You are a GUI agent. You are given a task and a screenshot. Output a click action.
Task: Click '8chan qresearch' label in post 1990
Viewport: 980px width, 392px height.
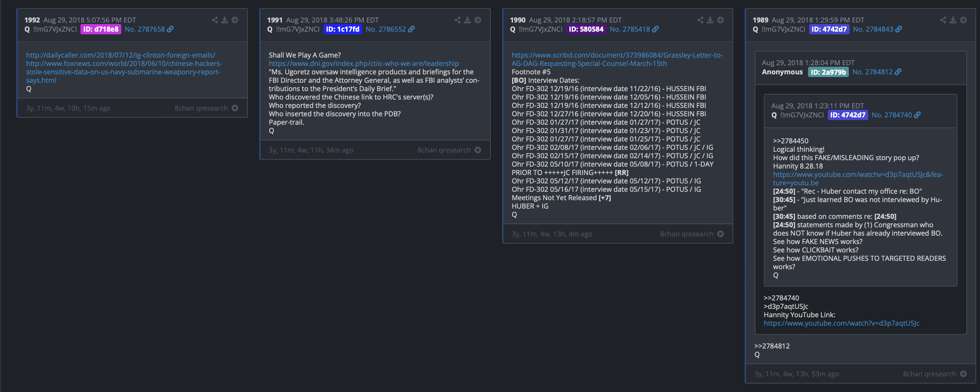(x=687, y=234)
